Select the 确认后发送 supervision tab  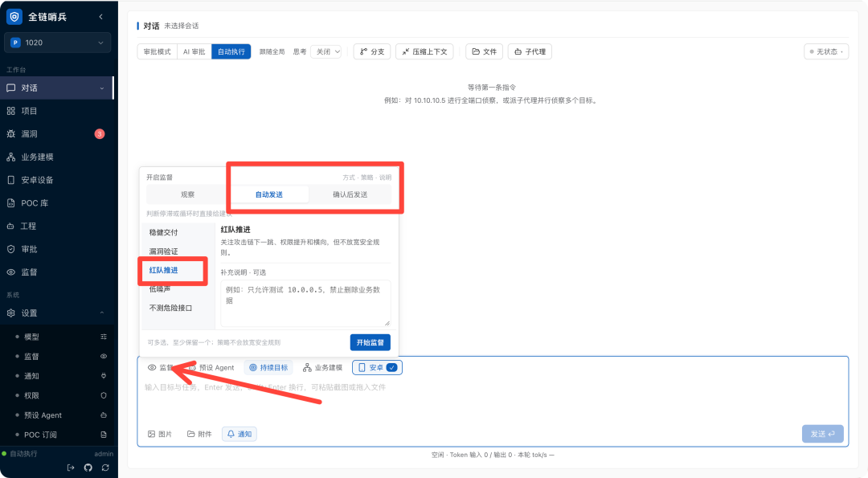[x=350, y=194]
